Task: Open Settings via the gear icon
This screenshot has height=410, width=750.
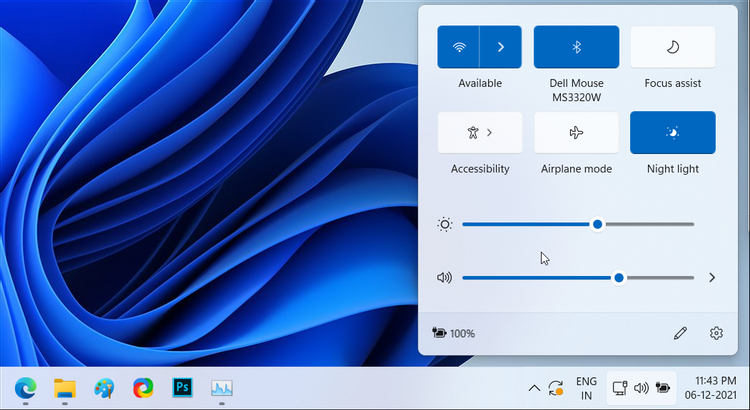Action: (716, 333)
